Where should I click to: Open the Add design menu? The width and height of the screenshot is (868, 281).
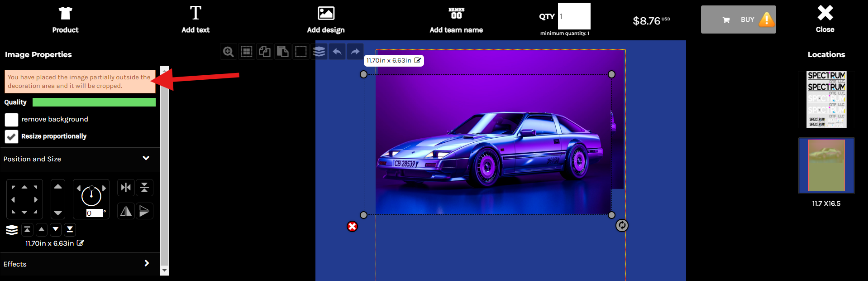(x=325, y=20)
